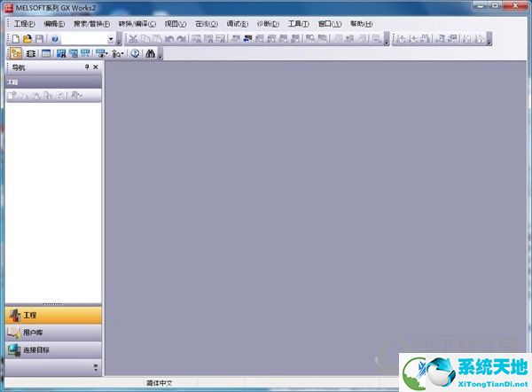The width and height of the screenshot is (532, 392).
Task: Expand docking toolbar options arrow after binoculars
Action: pyautogui.click(x=160, y=54)
